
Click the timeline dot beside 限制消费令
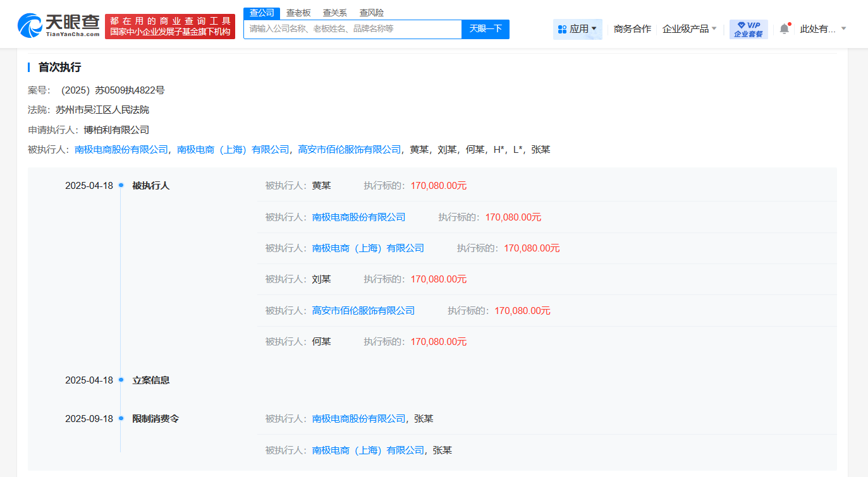(119, 418)
